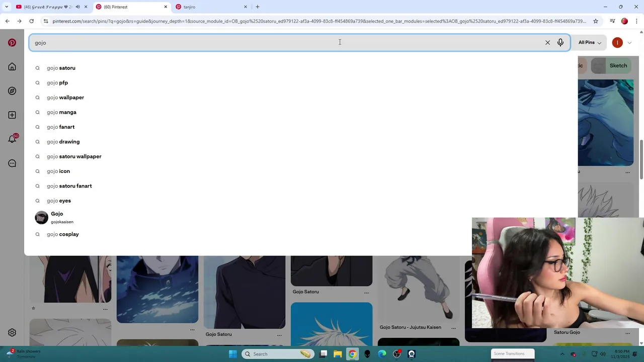Select suggestion gojo satoru wallpaper

click(x=74, y=156)
